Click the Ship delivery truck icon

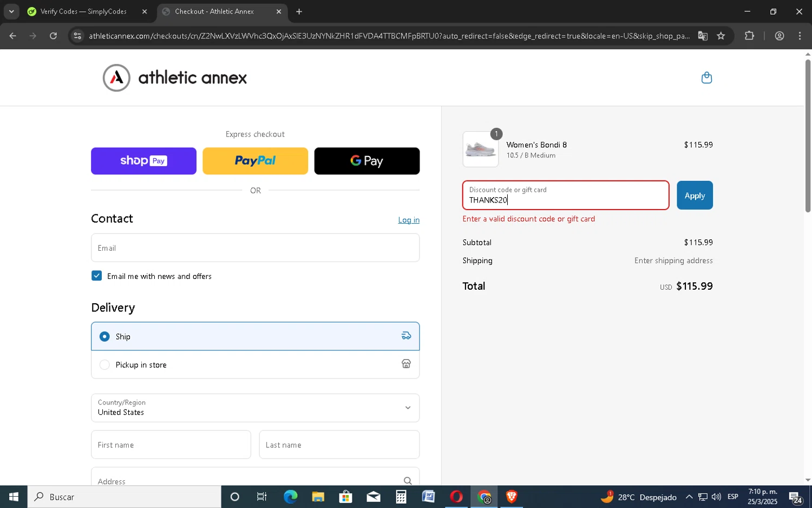(x=406, y=336)
